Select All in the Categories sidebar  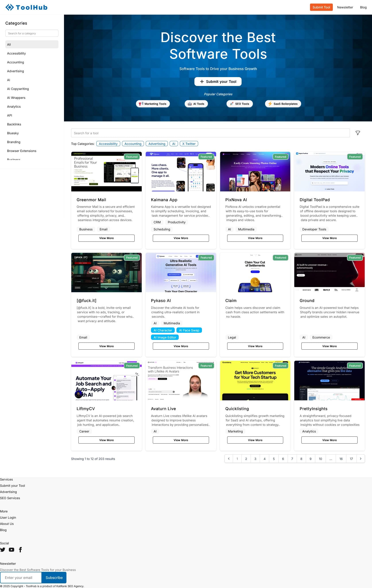(x=32, y=45)
